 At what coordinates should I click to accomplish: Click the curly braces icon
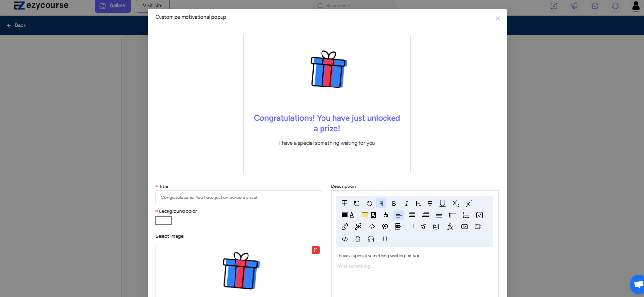(x=384, y=239)
